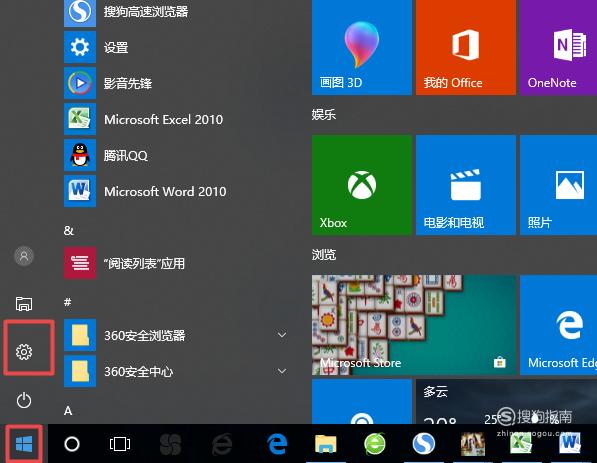Click the # section header
Screen dimensions: 597x463
coord(68,302)
